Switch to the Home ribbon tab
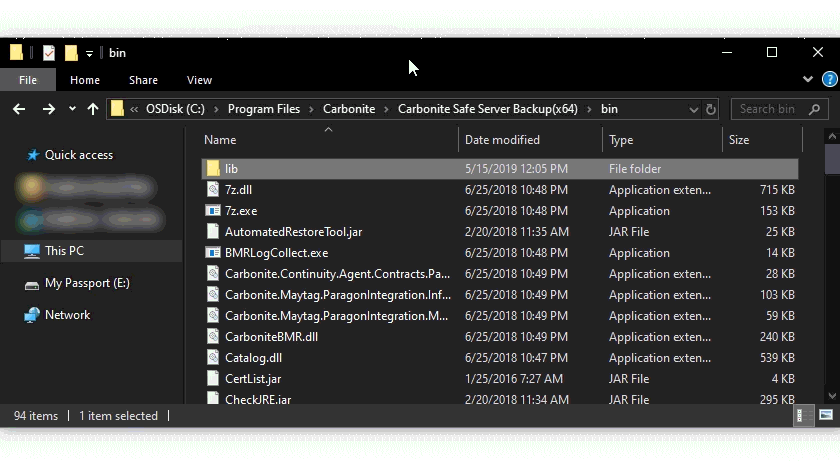Screen dimensions: 840x464 tap(85, 80)
